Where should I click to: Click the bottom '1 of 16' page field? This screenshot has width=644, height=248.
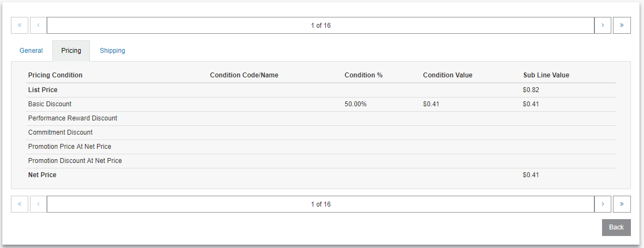[x=321, y=204]
